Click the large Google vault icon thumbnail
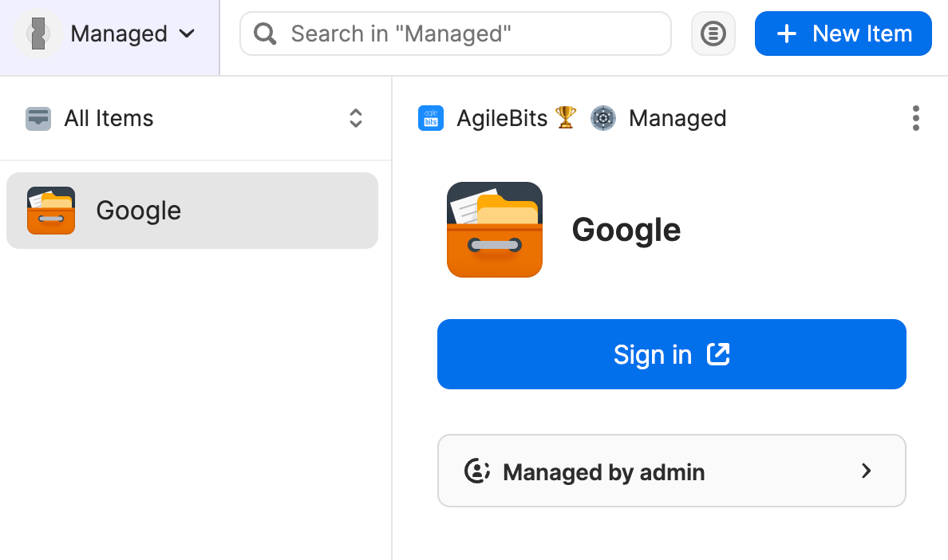The image size is (948, 560). point(494,229)
